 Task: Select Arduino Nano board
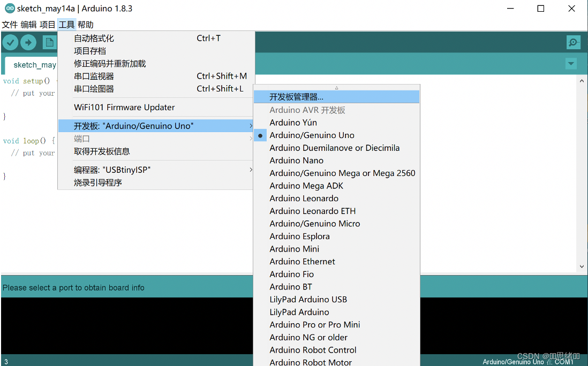click(x=336, y=161)
